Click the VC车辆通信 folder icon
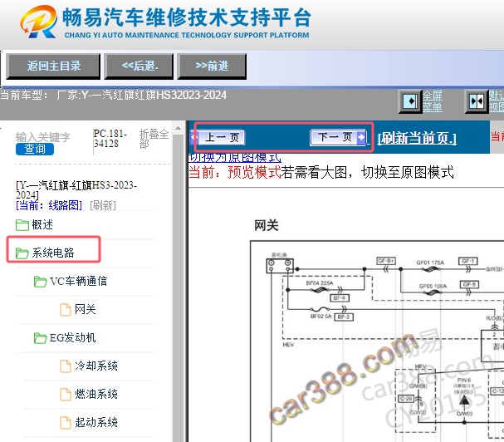 [40, 282]
